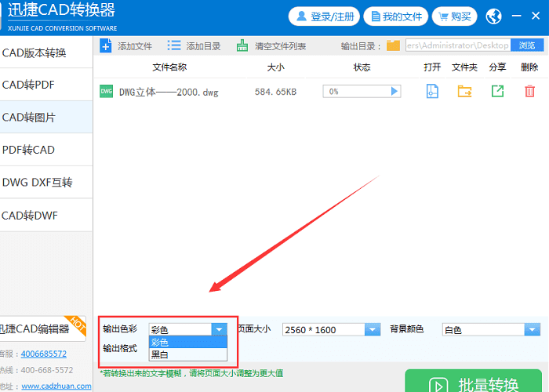The width and height of the screenshot is (549, 392).
Task: Choose 黑白 in the color dropdown list
Action: click(188, 354)
